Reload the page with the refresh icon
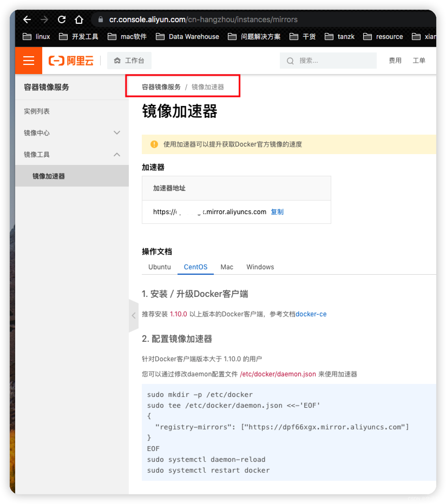Screen dimensions: 446x504 62,19
